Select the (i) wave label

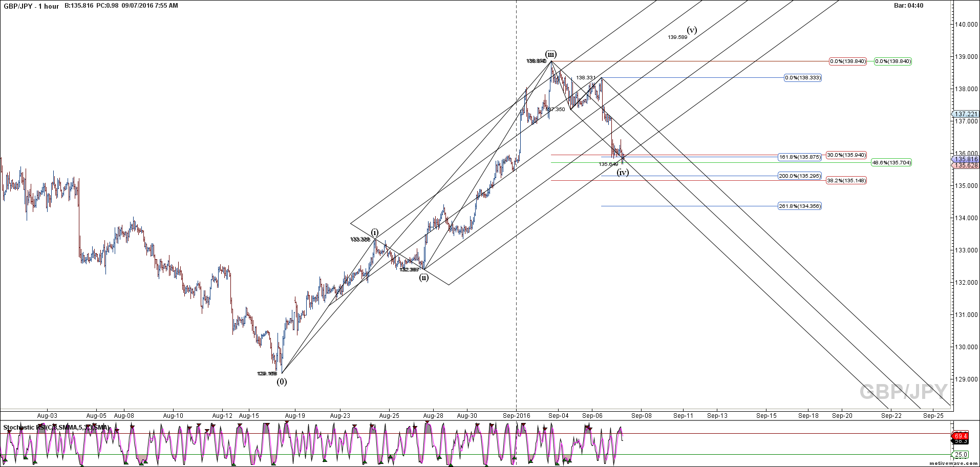[375, 232]
